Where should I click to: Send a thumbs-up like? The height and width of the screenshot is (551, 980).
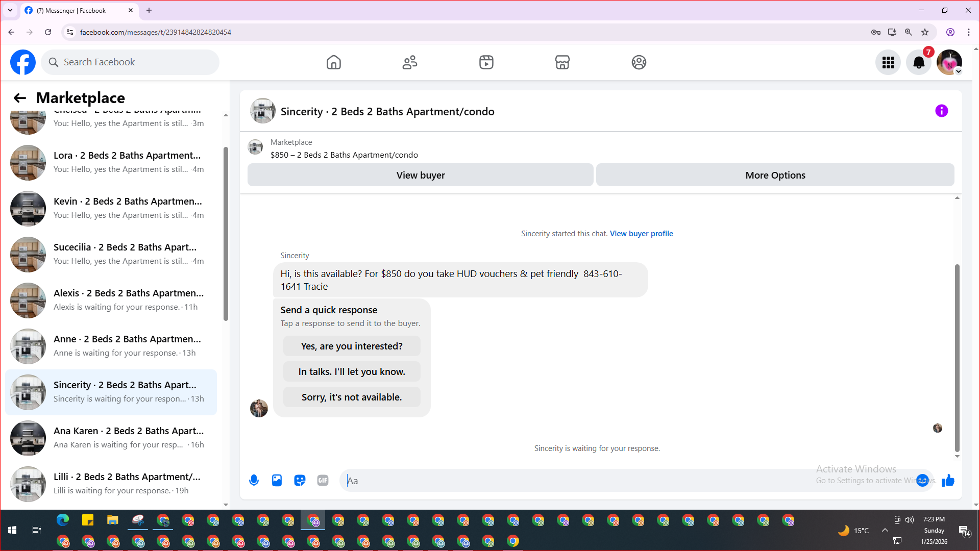point(948,481)
